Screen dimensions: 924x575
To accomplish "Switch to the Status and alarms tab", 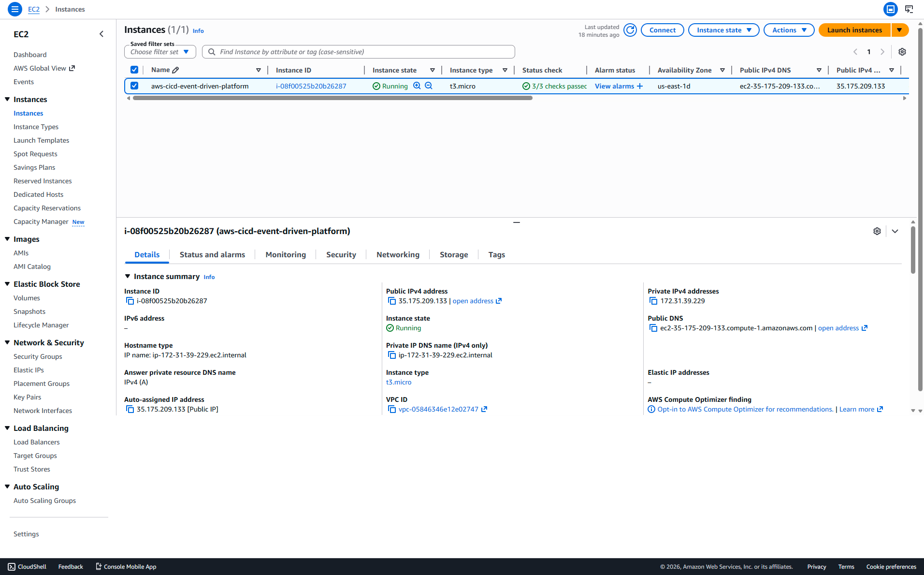I will click(212, 255).
